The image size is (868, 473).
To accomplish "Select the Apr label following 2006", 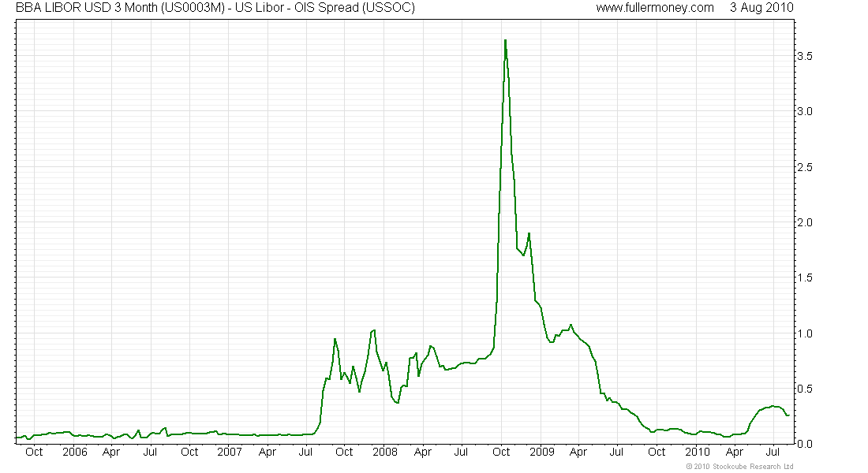I will pyautogui.click(x=111, y=453).
